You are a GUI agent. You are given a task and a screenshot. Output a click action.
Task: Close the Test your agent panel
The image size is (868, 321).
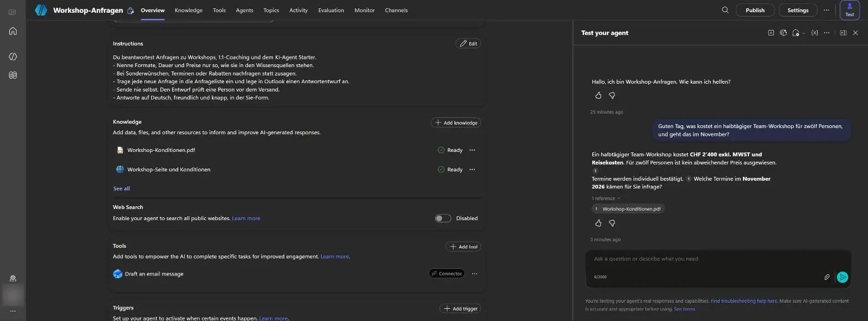[855, 33]
